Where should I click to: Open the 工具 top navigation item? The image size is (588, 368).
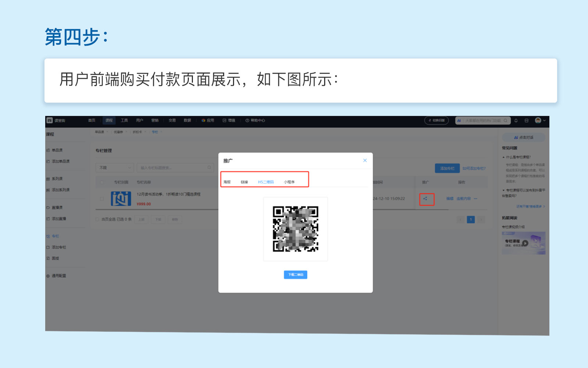[x=124, y=120]
